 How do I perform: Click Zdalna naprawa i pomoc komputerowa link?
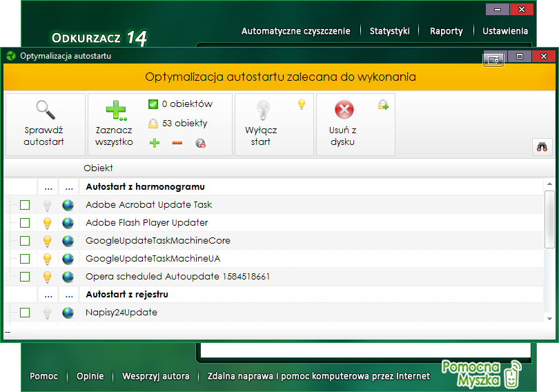coord(319,376)
